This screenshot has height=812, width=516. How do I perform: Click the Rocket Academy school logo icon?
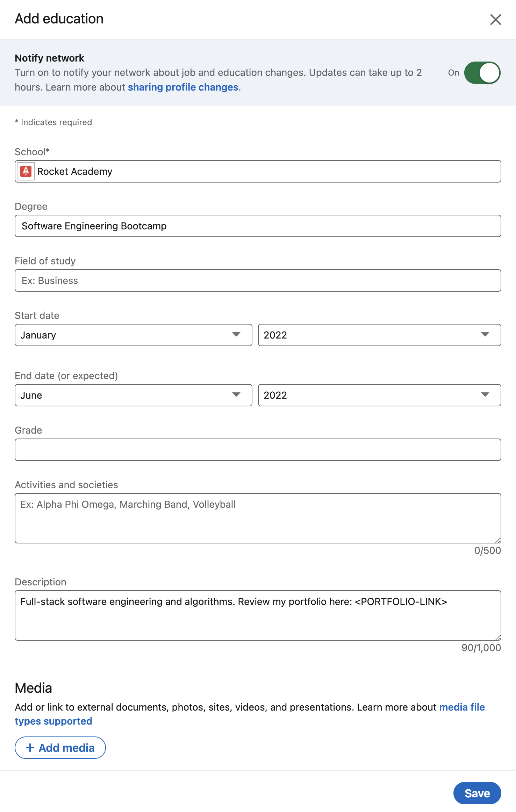point(26,171)
